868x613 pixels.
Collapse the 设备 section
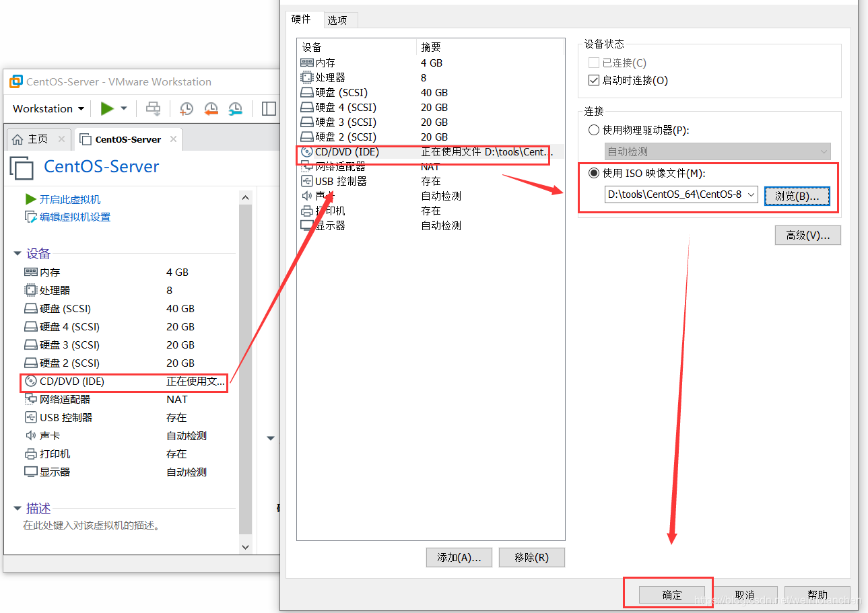pos(18,254)
